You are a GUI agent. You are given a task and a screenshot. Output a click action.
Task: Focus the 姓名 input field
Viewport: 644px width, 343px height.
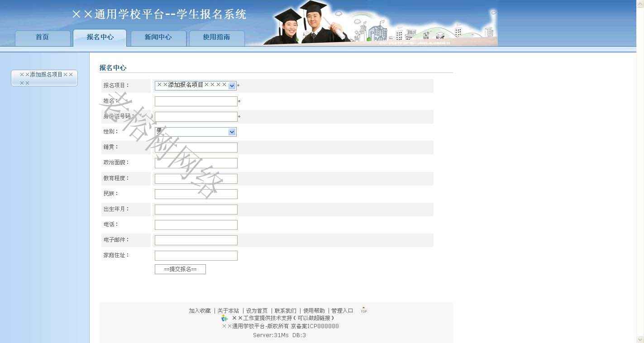click(196, 101)
